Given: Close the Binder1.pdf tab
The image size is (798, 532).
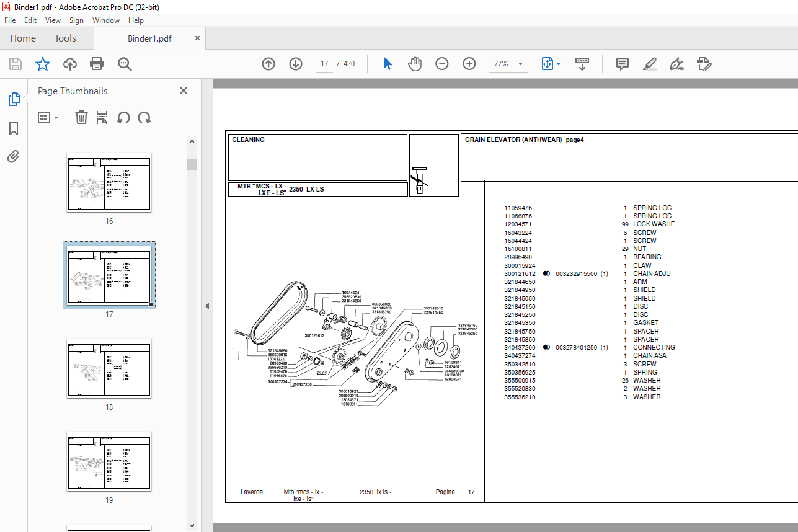Looking at the screenshot, I should [198, 38].
